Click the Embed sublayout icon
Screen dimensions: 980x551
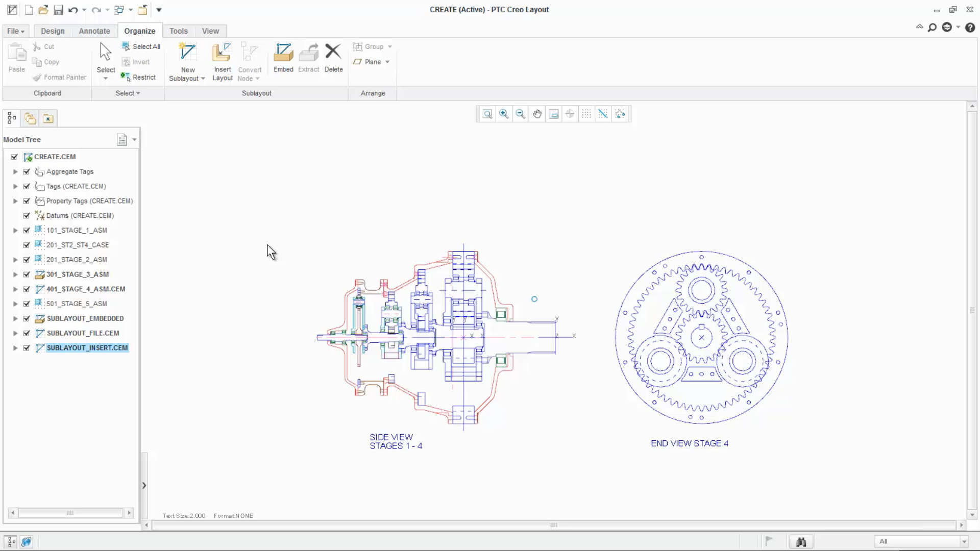[x=283, y=52]
